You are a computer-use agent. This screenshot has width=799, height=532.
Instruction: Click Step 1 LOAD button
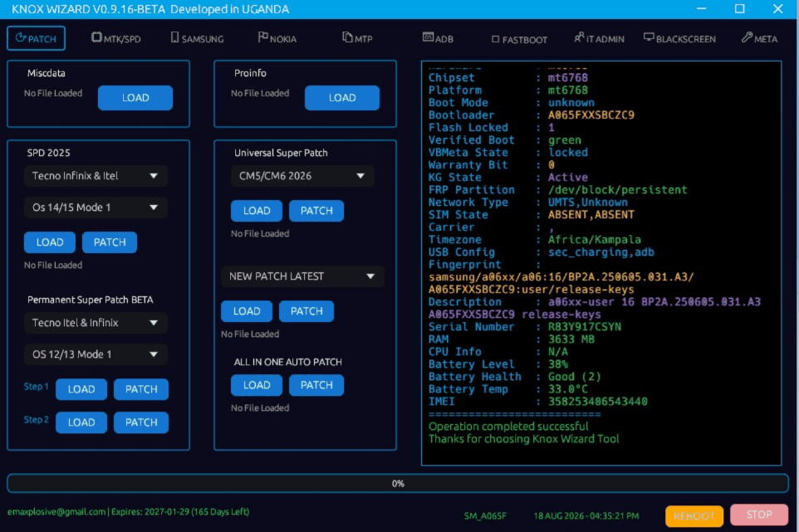[81, 389]
